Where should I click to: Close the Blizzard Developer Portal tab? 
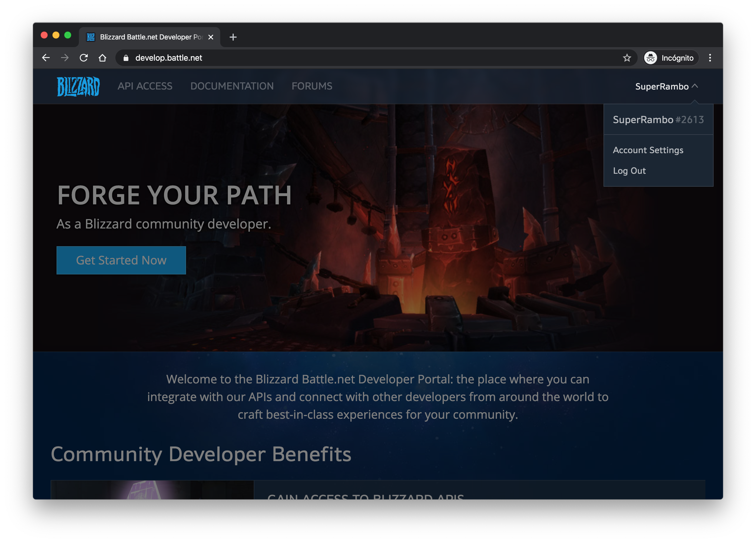[211, 37]
